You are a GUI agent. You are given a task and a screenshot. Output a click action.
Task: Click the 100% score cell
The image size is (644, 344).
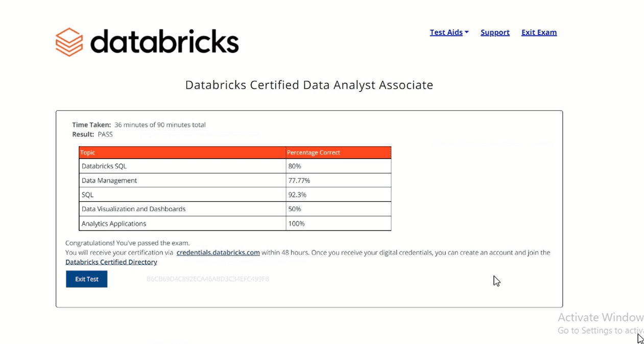pyautogui.click(x=296, y=223)
